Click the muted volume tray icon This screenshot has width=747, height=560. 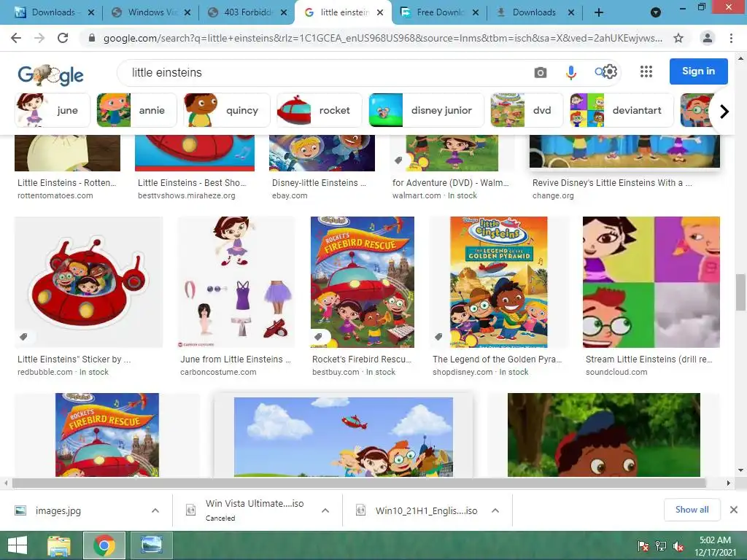click(x=678, y=546)
